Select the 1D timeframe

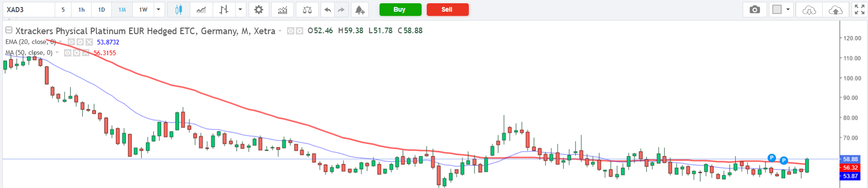(x=101, y=10)
